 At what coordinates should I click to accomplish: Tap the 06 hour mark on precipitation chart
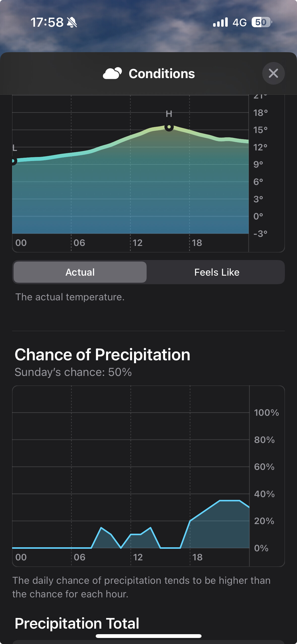point(80,557)
